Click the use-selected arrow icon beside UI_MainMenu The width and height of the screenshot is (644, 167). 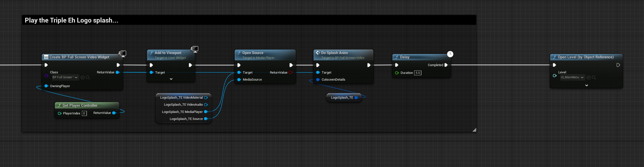(x=589, y=78)
